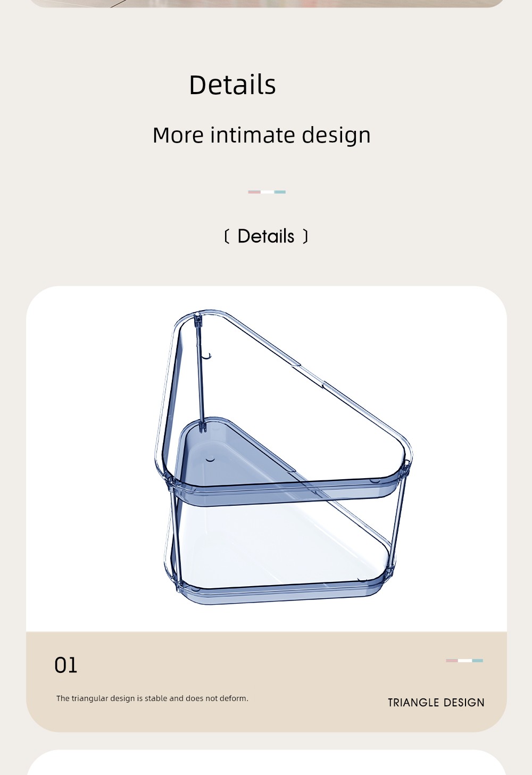The image size is (532, 775).
Task: Click the small hook on the shelf pole
Action: [x=207, y=355]
